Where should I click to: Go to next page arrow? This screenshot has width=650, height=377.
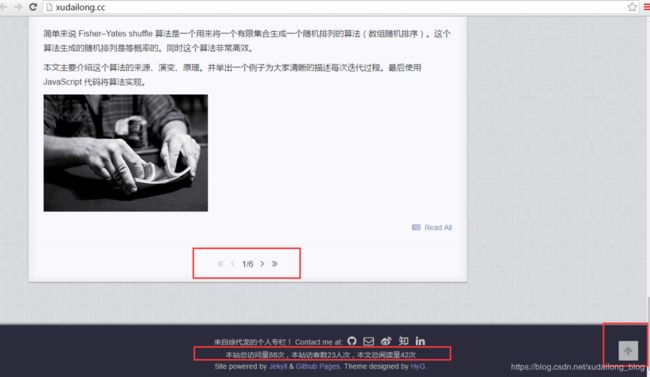262,264
